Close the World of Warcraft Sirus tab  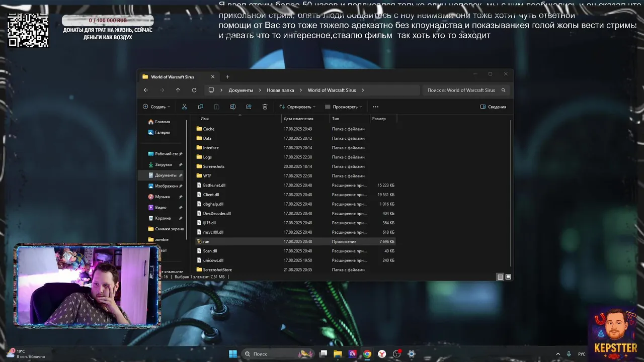point(213,77)
